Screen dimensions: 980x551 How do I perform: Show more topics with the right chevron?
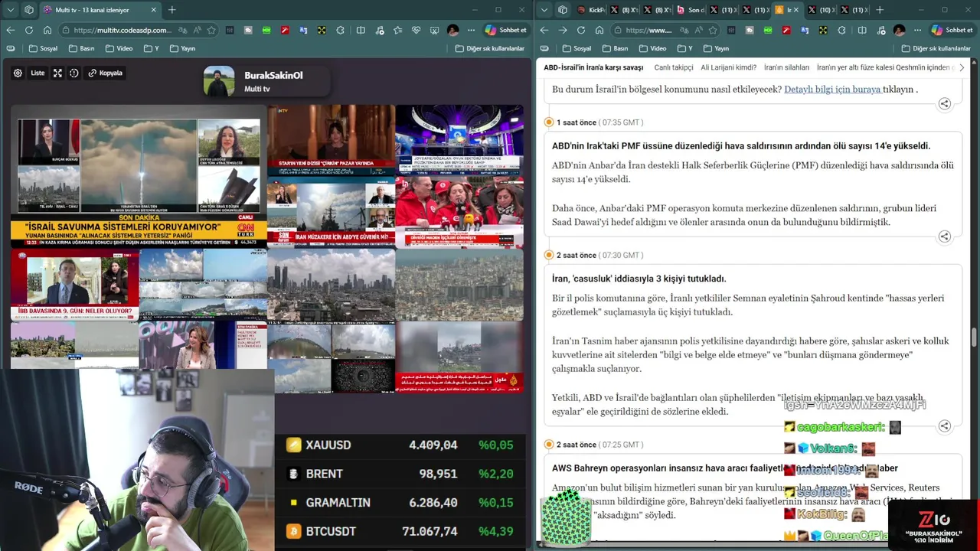[962, 67]
